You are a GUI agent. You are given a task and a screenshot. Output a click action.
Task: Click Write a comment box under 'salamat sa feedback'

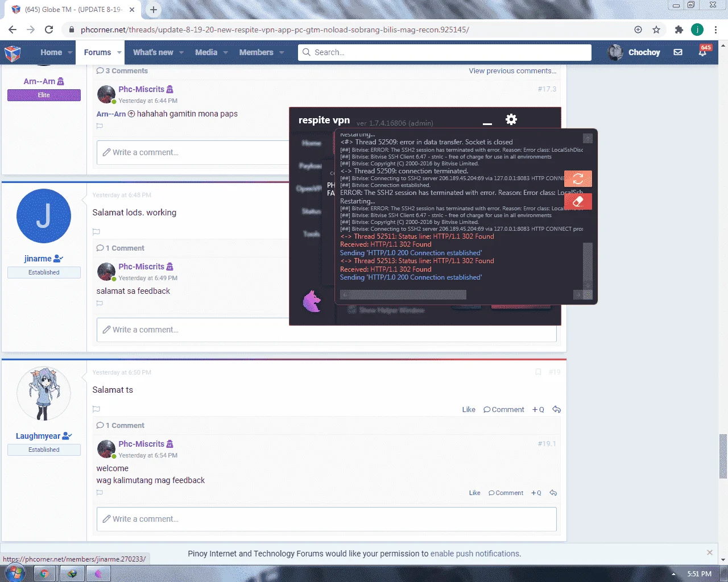(x=326, y=330)
